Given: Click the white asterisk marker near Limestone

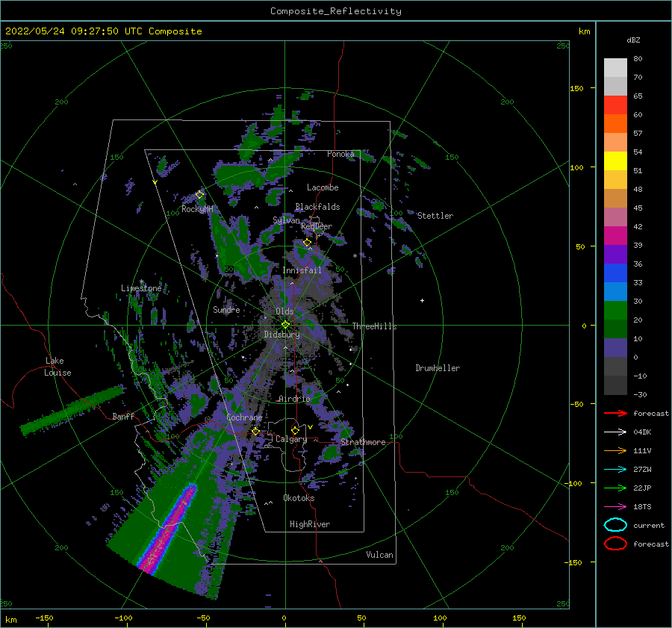Looking at the screenshot, I should coord(141,282).
